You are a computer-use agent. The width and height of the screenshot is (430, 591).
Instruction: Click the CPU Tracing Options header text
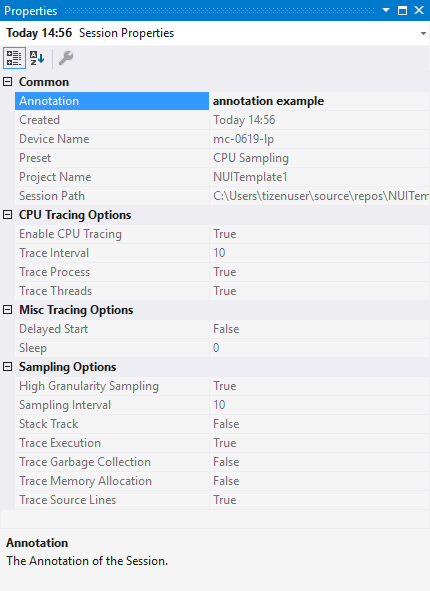[x=75, y=215]
